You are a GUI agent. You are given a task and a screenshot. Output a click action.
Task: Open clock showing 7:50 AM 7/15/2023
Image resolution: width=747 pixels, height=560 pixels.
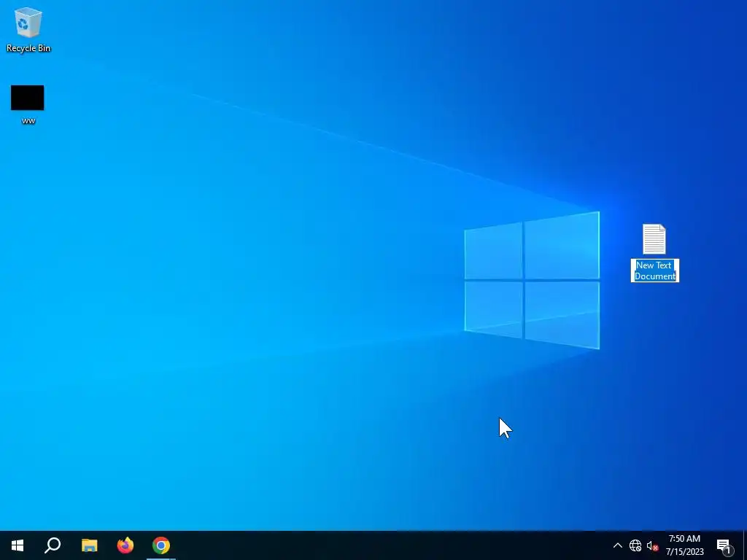(x=684, y=545)
